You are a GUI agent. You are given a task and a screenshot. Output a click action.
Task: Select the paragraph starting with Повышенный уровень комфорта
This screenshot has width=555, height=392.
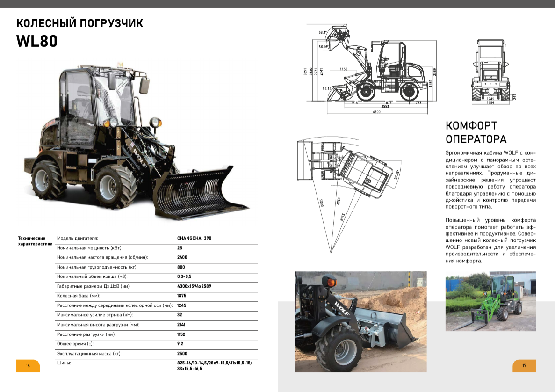click(490, 240)
